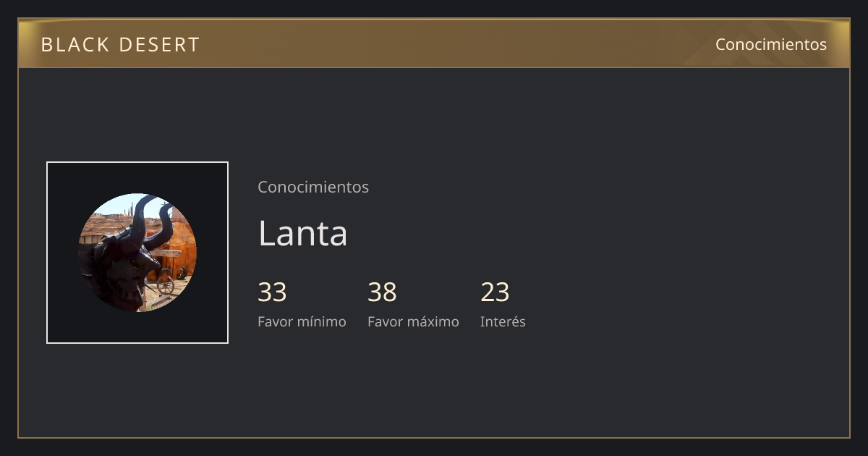Click the number 23 stat value
This screenshot has width=868, height=456.
[495, 292]
